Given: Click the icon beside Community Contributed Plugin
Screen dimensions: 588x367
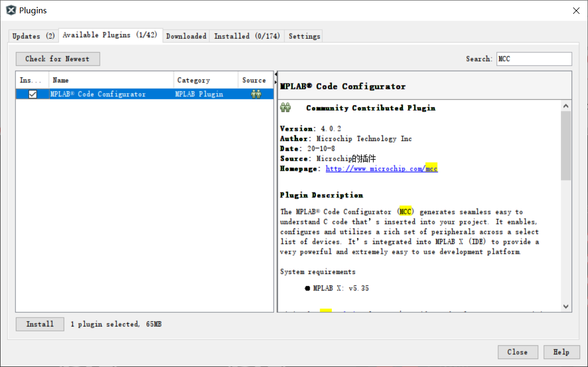Looking at the screenshot, I should coord(285,108).
